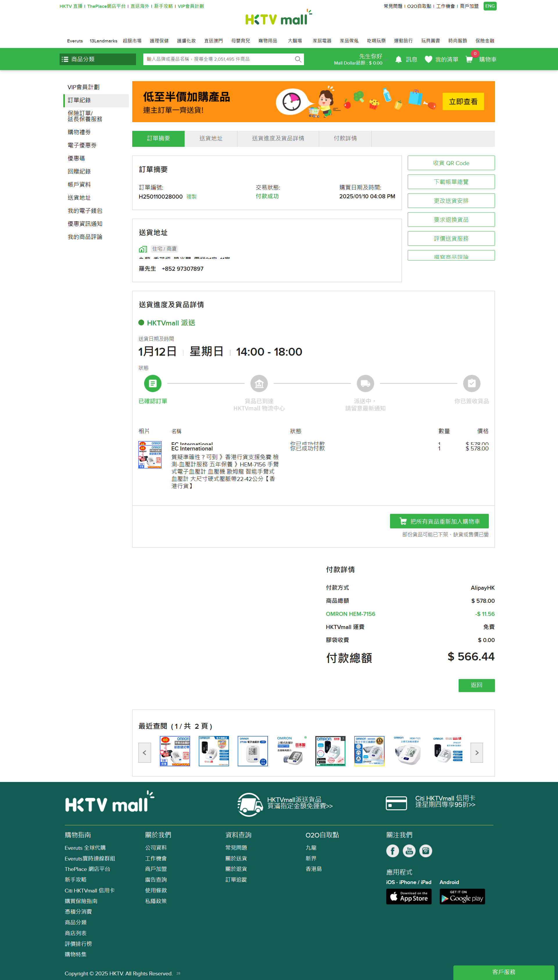Open notifications via the bell icon
The image size is (558, 980).
click(x=398, y=59)
